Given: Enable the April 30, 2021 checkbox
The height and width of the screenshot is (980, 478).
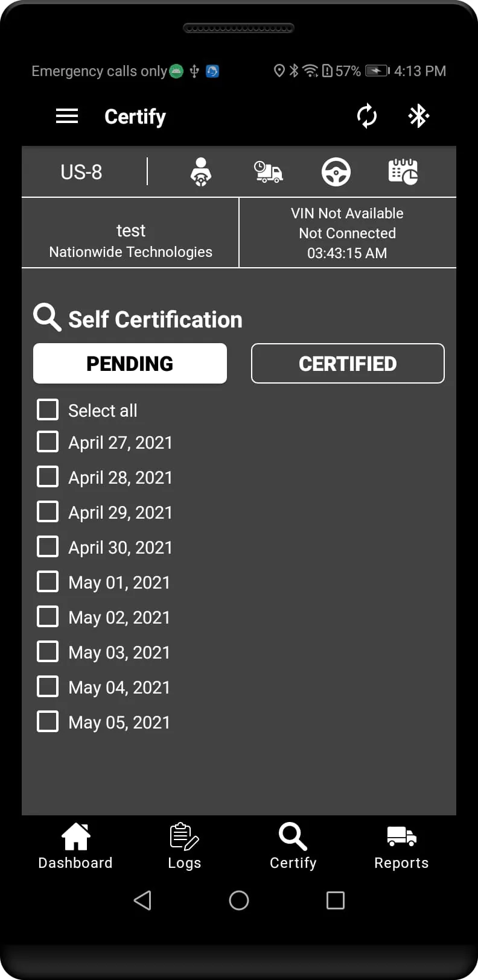Looking at the screenshot, I should pyautogui.click(x=48, y=546).
